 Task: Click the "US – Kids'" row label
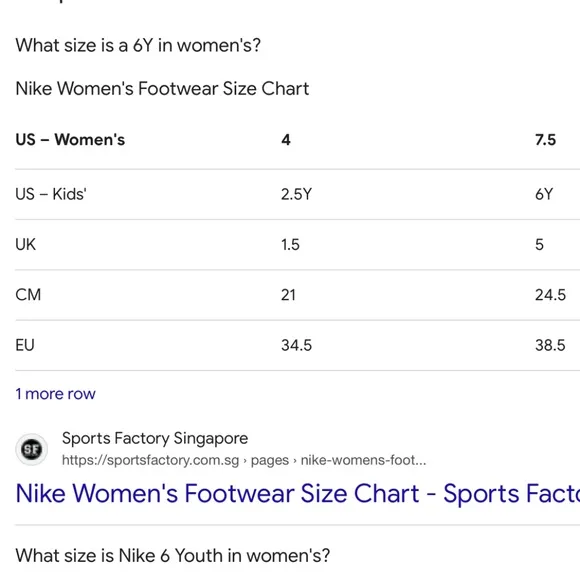(51, 194)
